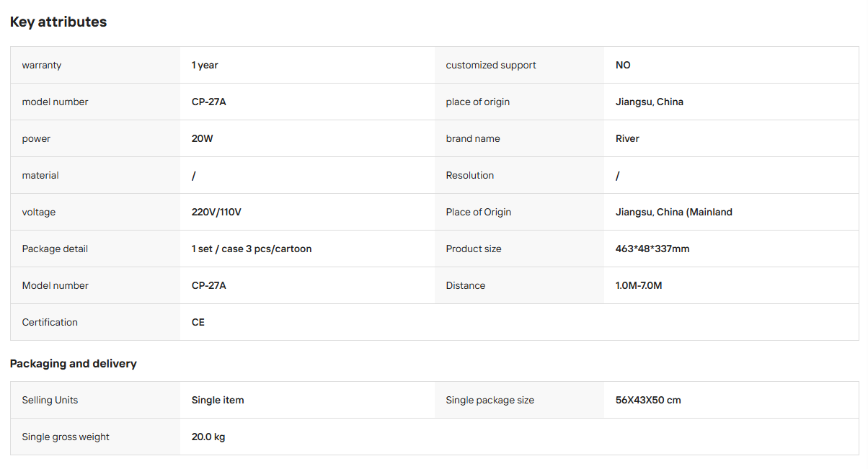Select the capitalized "Place of Origin" label

tap(479, 213)
